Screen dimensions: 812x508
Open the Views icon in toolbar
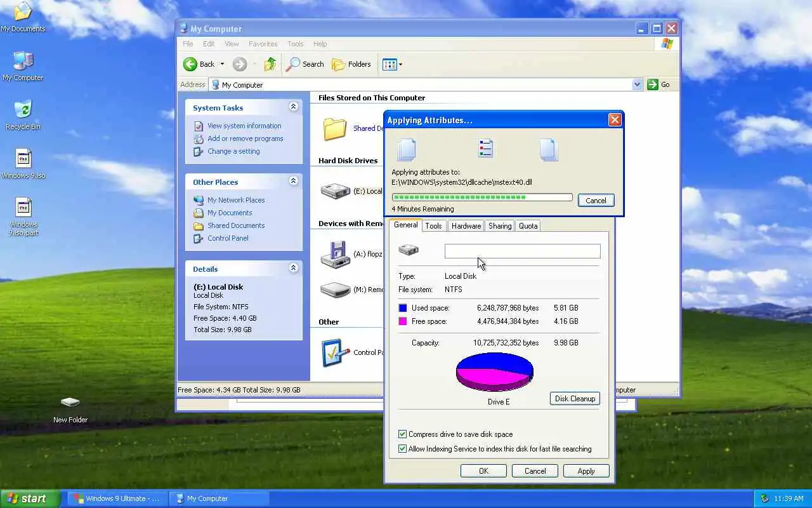390,64
